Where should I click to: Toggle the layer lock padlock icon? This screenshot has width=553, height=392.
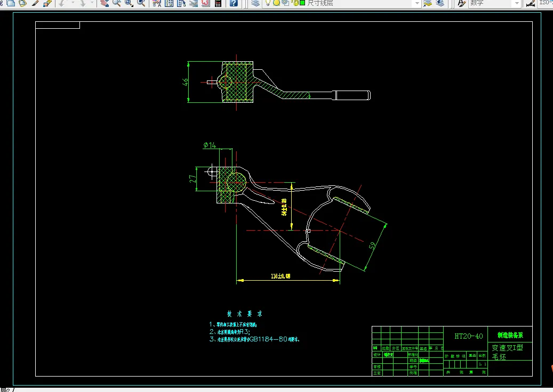click(x=295, y=3)
